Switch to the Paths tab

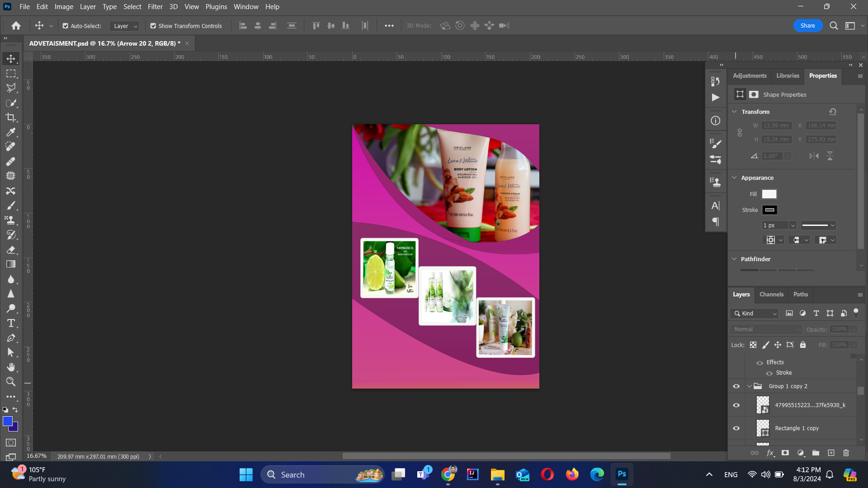click(800, 294)
